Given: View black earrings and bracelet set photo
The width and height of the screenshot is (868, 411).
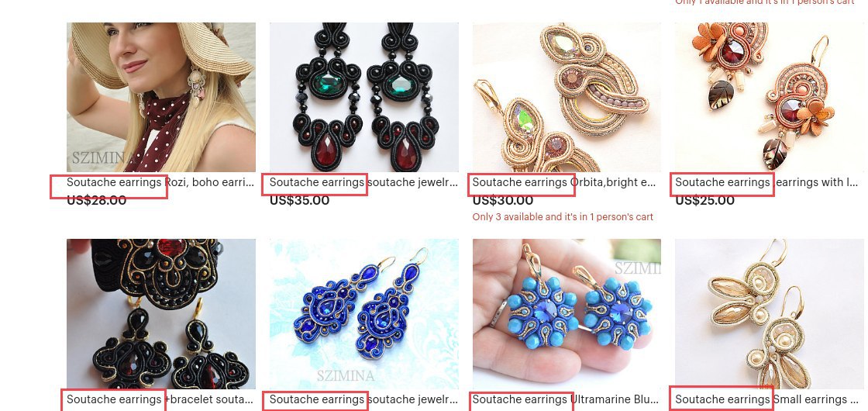Looking at the screenshot, I should tap(161, 314).
